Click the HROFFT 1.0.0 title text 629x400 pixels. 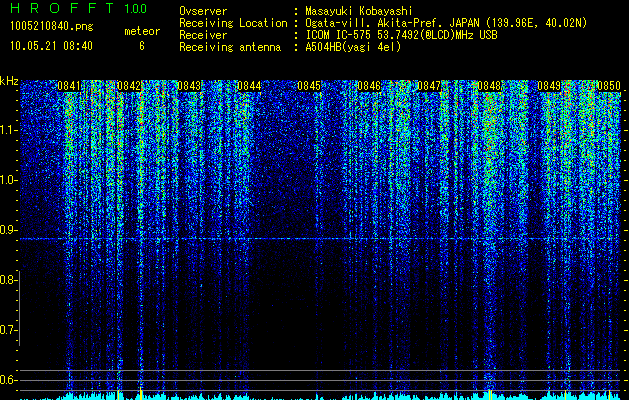[x=79, y=8]
